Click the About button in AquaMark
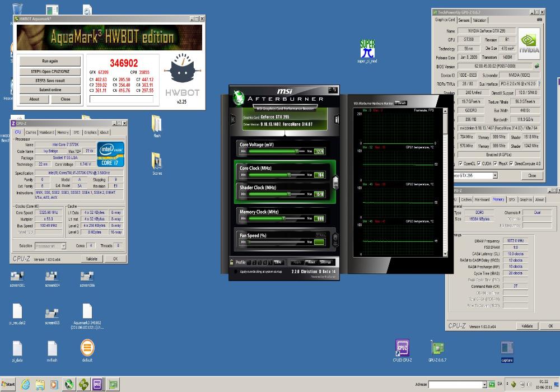The image size is (560, 392). tap(34, 99)
